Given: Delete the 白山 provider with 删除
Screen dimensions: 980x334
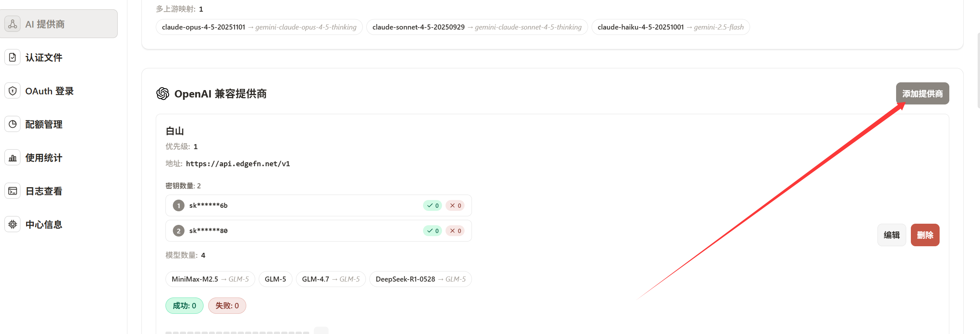Looking at the screenshot, I should pyautogui.click(x=925, y=235).
